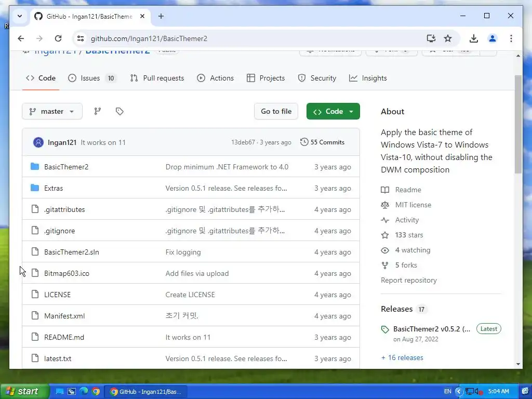Viewport: 532px width, 399px height.
Task: Open the Manifest.xml file
Action: tap(64, 316)
